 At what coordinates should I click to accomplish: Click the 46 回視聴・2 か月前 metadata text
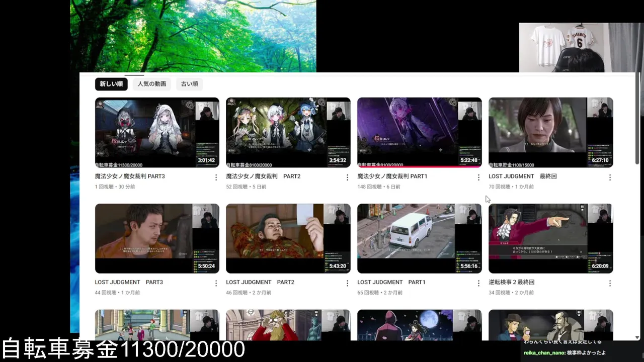tap(249, 293)
